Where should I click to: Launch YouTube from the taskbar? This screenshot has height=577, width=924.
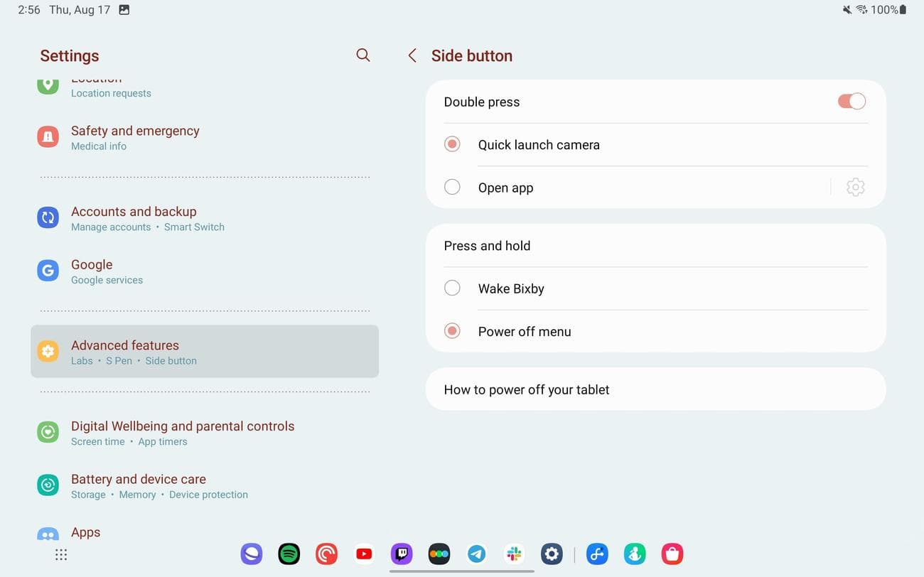click(364, 554)
